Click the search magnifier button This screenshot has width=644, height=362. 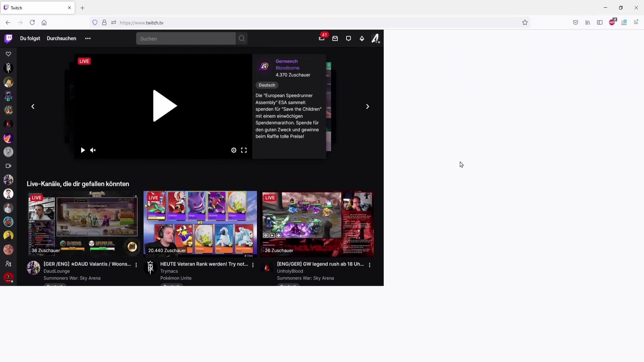tap(242, 39)
